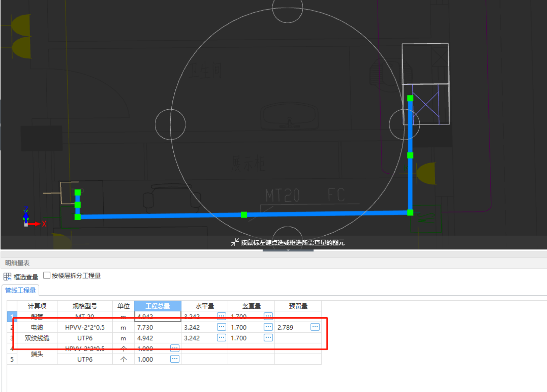
Task: Open vertical detail button for 配管 row
Action: click(x=268, y=316)
